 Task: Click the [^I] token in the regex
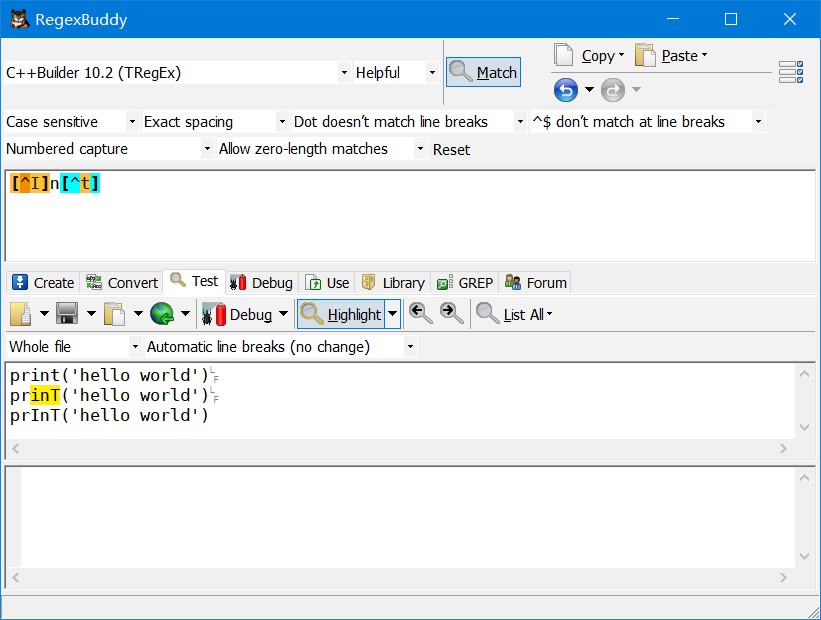(x=30, y=183)
